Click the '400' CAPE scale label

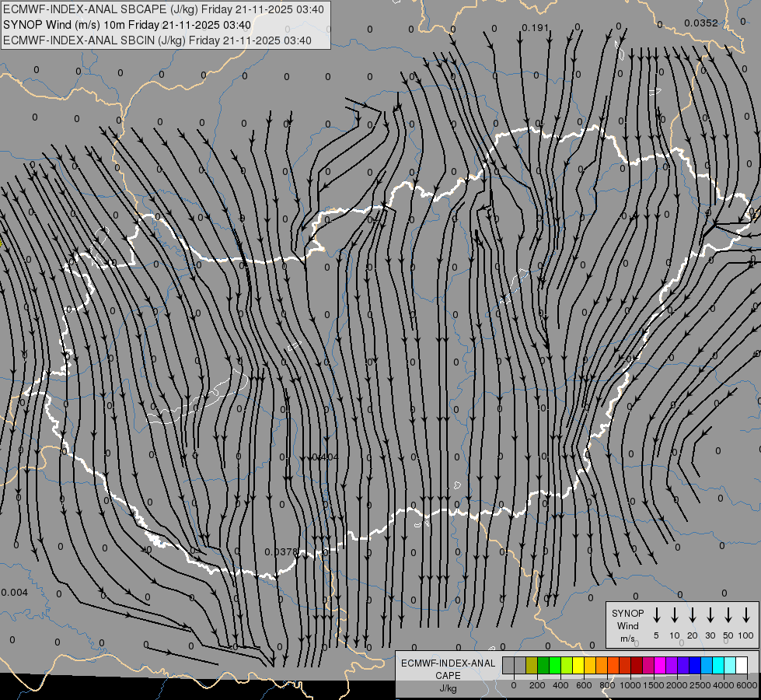(x=560, y=685)
